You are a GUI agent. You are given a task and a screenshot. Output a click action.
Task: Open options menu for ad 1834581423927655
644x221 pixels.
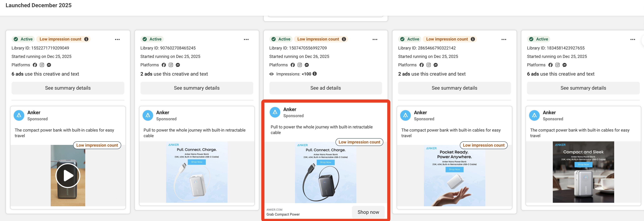(632, 39)
